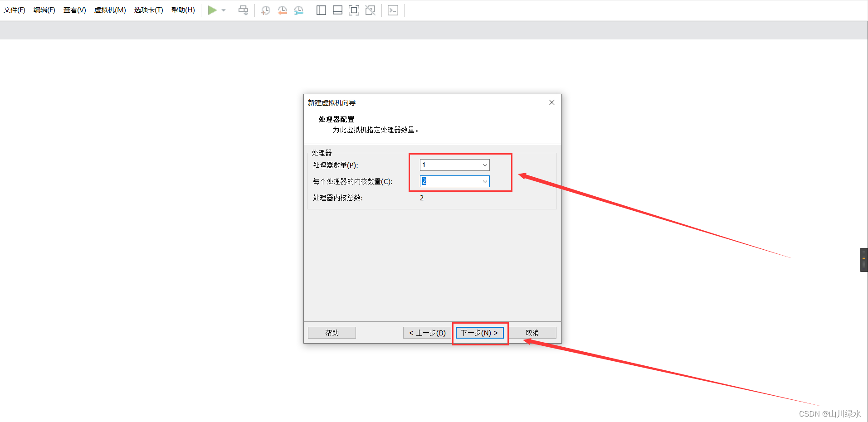Revert the virtual machine to its snapshot
Image resolution: width=868 pixels, height=422 pixels.
click(282, 10)
